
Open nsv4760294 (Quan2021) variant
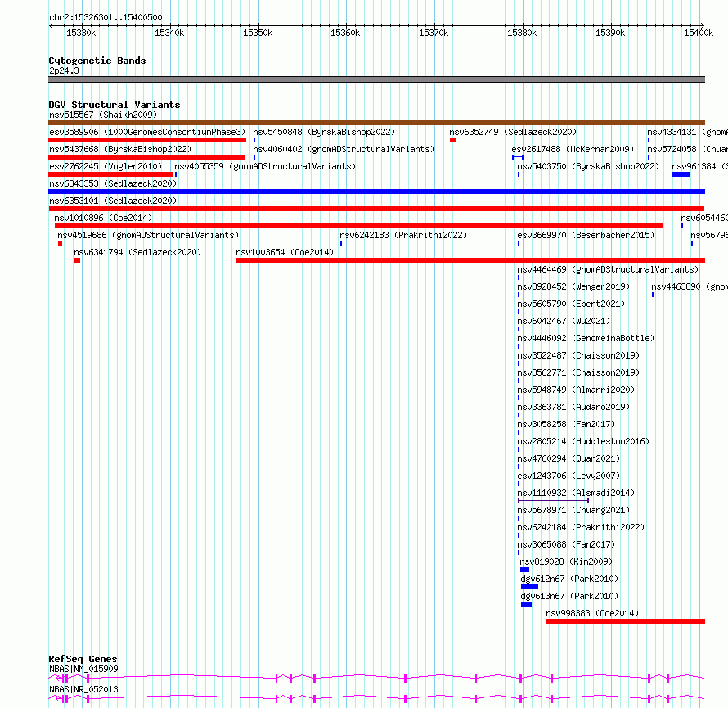point(568,458)
